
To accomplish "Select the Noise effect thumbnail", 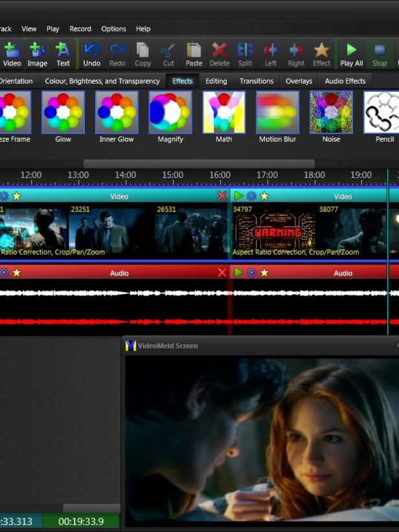I will coord(331,112).
